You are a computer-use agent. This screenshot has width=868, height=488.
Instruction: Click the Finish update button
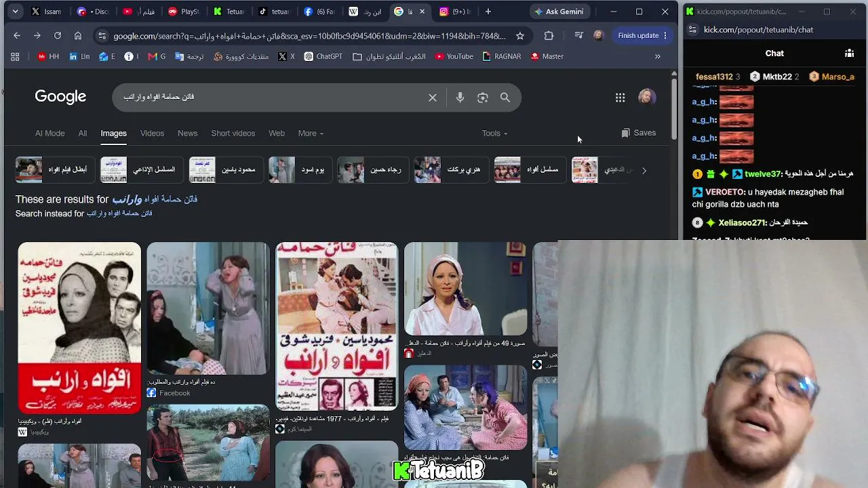click(x=643, y=35)
